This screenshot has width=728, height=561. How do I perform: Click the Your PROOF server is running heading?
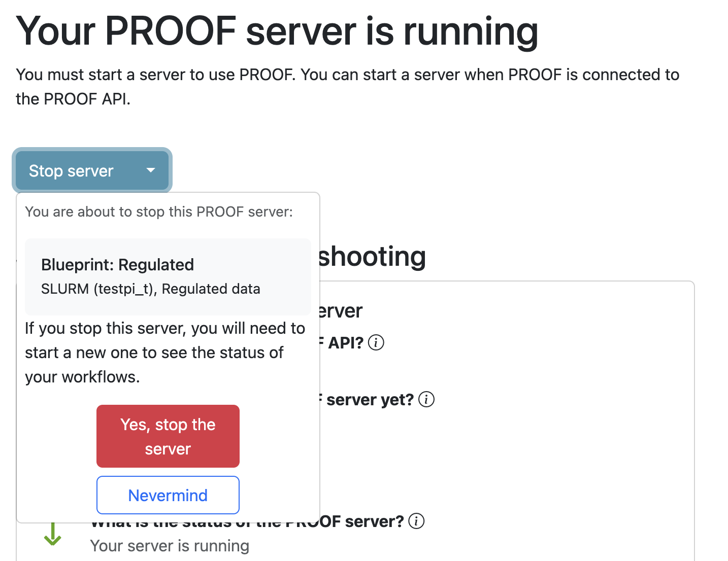coord(277,31)
